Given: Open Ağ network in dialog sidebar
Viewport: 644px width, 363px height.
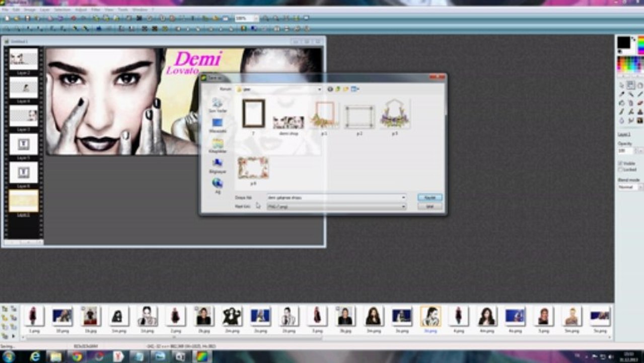Looking at the screenshot, I should point(218,186).
